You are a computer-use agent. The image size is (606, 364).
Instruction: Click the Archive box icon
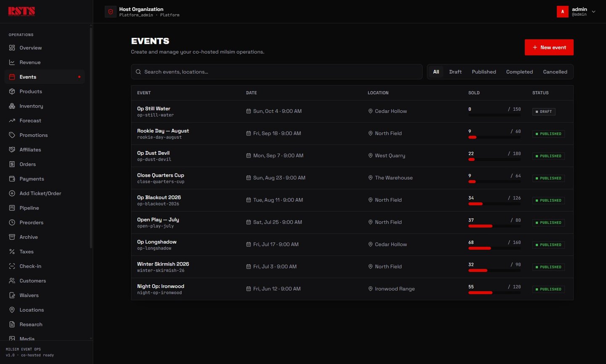(12, 237)
